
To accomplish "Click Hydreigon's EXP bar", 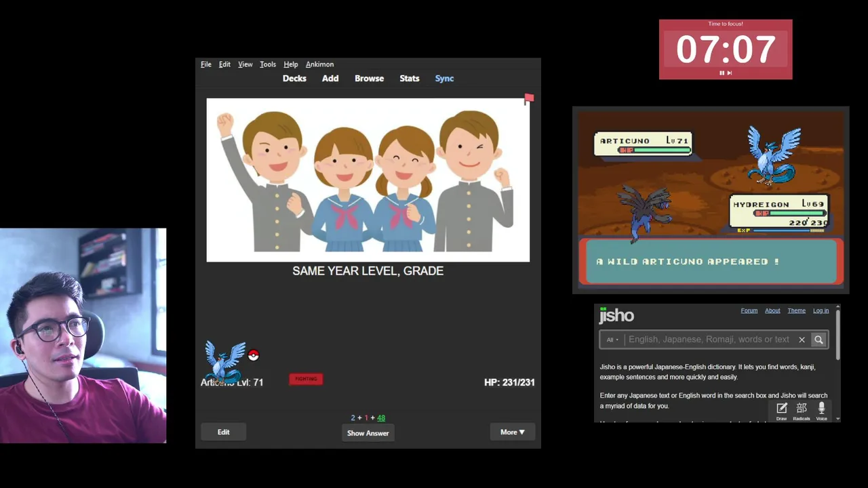I will [x=781, y=230].
